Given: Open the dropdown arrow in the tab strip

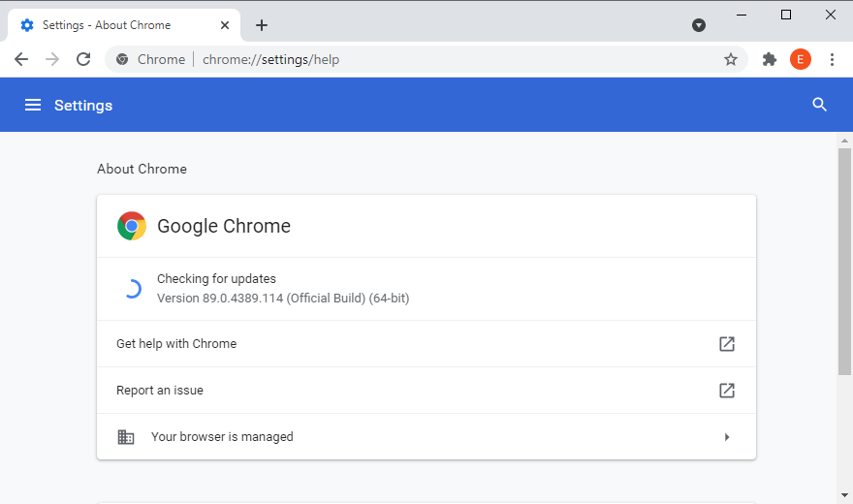Looking at the screenshot, I should [699, 25].
